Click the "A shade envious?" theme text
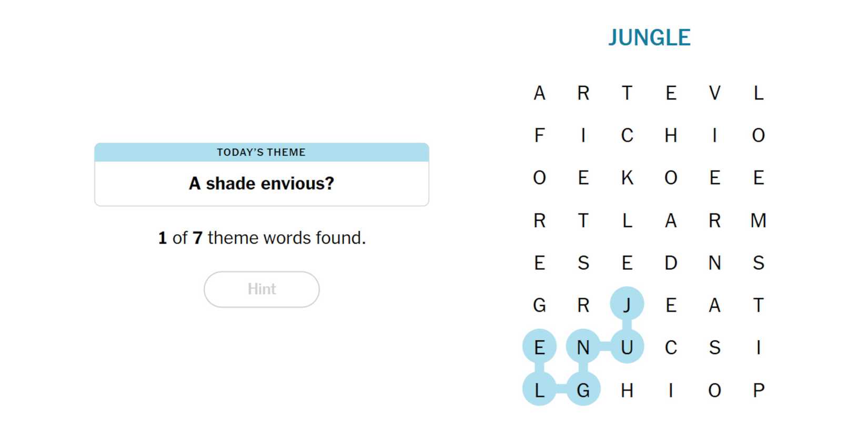Image resolution: width=868 pixels, height=434 pixels. (x=261, y=184)
